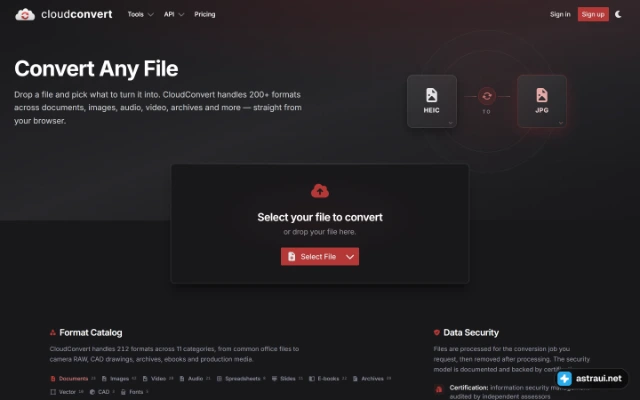Select the CAD format category

(x=102, y=392)
